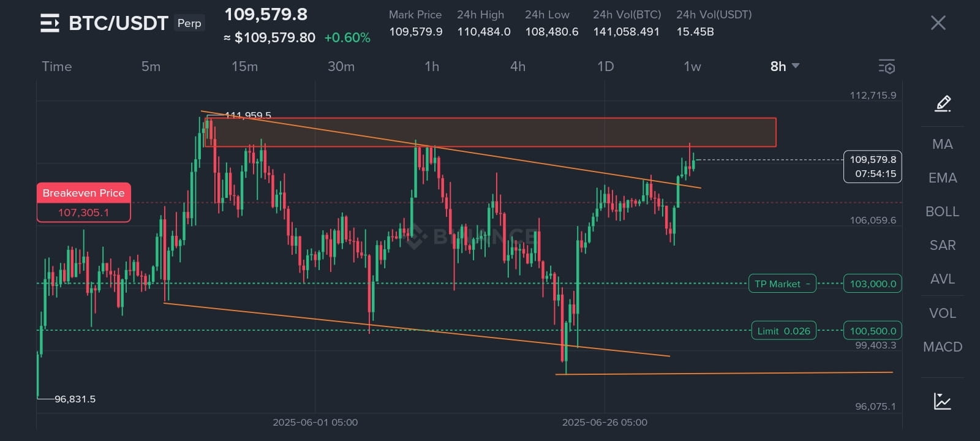Show the MACD sub-chart
980x441 pixels.
tap(943, 347)
